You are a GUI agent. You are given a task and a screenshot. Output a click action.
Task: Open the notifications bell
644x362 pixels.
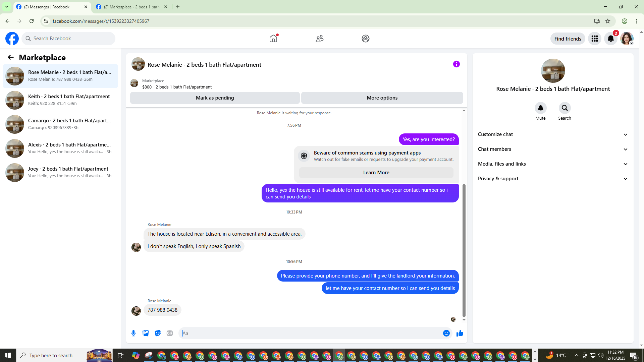(611, 39)
